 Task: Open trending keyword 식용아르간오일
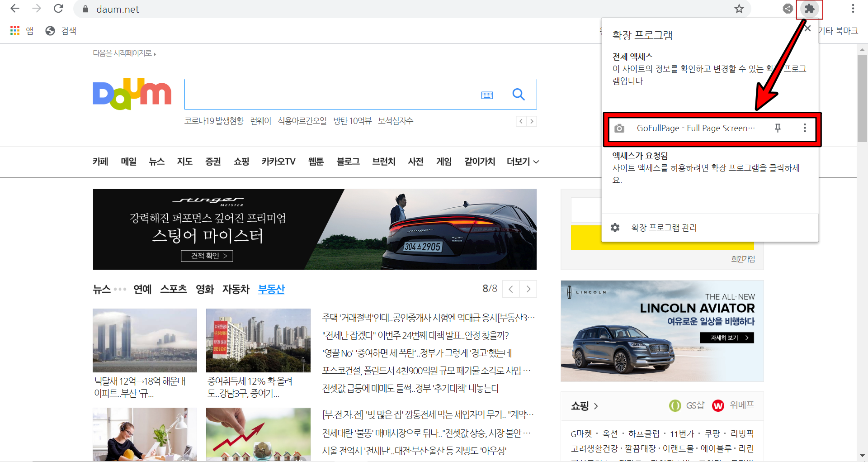(302, 121)
